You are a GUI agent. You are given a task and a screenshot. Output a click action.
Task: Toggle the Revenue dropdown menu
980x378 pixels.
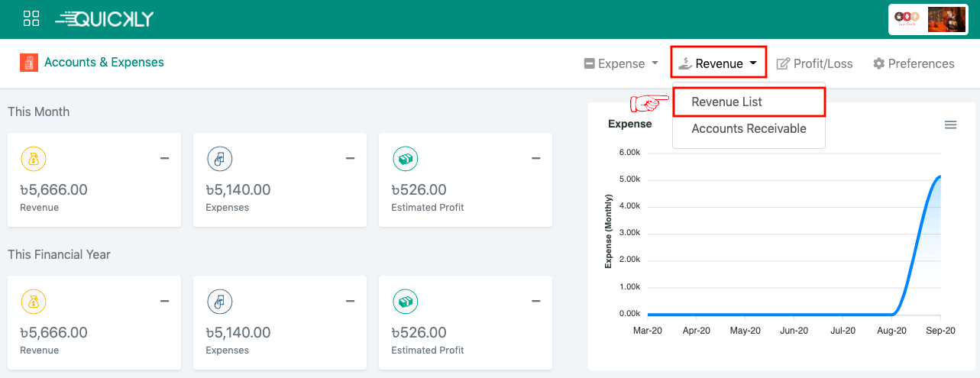718,63
